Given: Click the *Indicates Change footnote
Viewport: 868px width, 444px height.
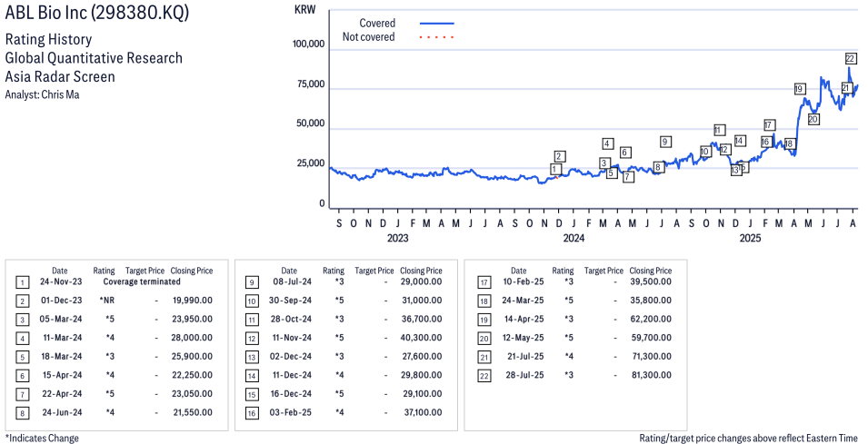Looking at the screenshot, I should click(42, 438).
